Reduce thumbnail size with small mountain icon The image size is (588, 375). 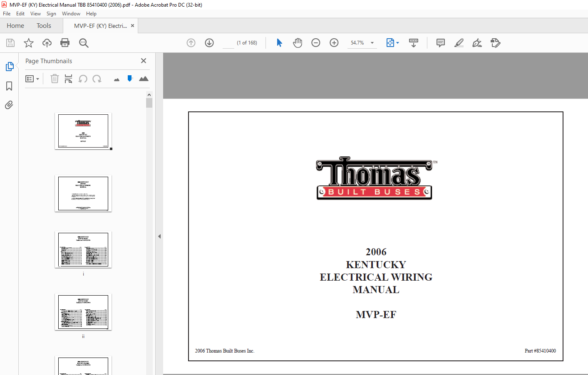[117, 79]
